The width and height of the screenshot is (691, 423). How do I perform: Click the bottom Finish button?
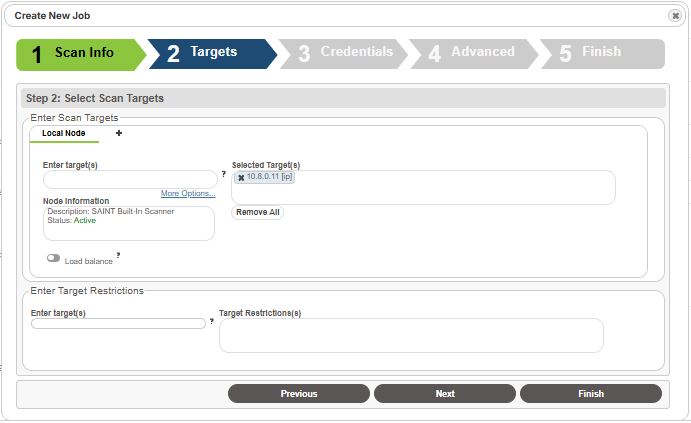coord(591,393)
